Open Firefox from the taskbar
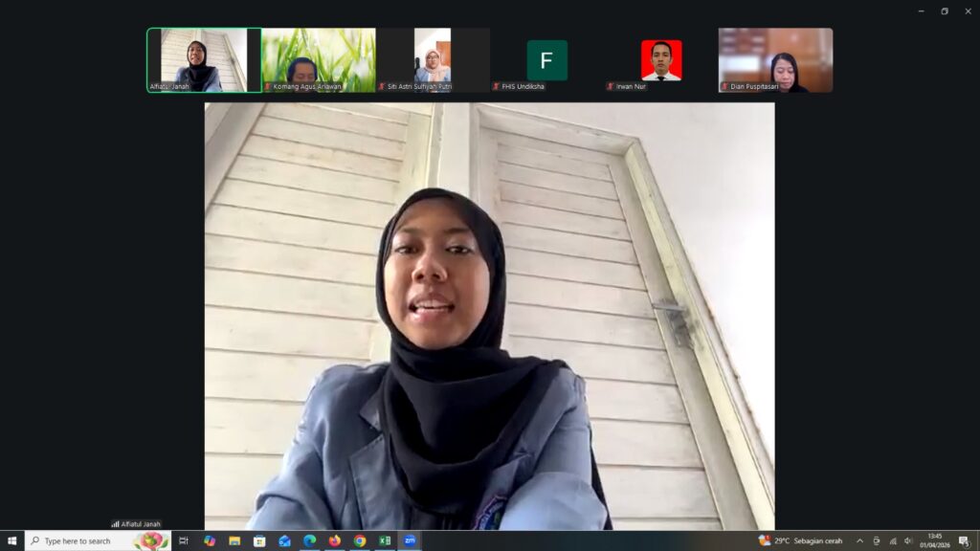Image resolution: width=980 pixels, height=551 pixels. 334,540
